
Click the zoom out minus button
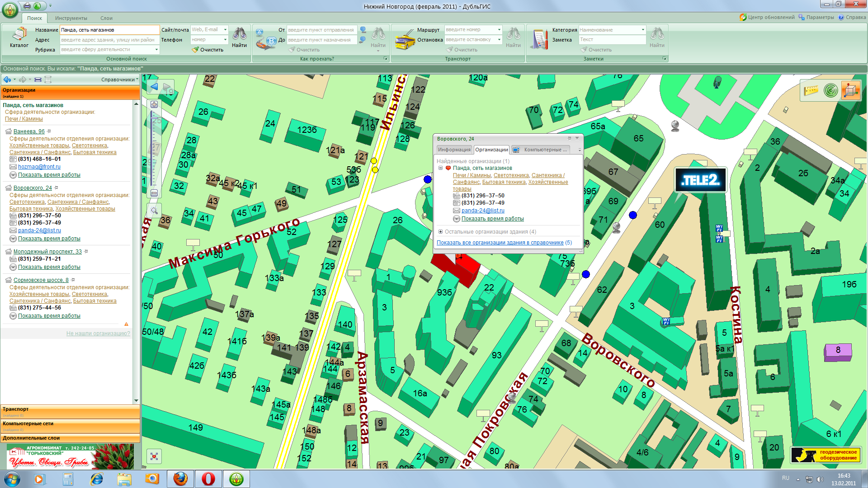[x=154, y=193]
